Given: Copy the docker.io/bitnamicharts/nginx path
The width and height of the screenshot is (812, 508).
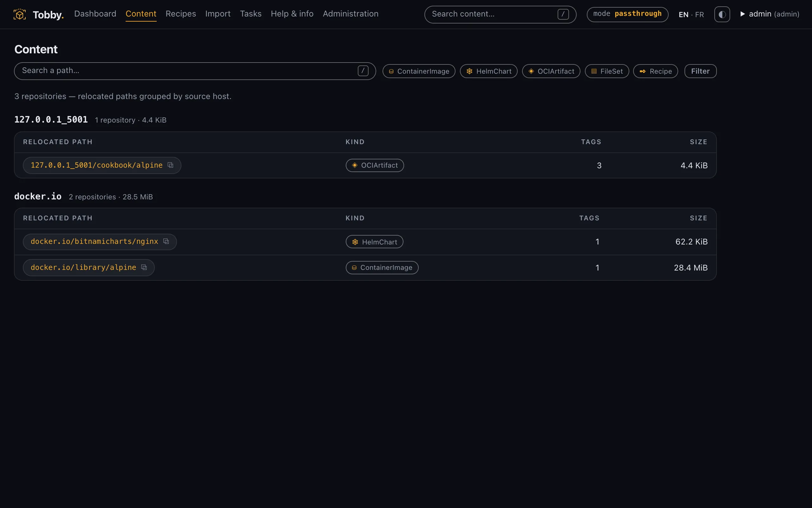Looking at the screenshot, I should [x=166, y=241].
